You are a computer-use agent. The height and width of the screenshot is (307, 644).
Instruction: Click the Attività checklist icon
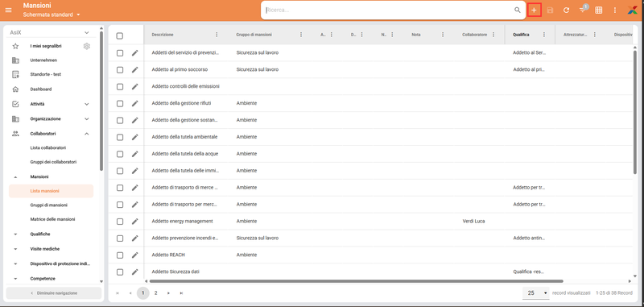click(x=15, y=104)
